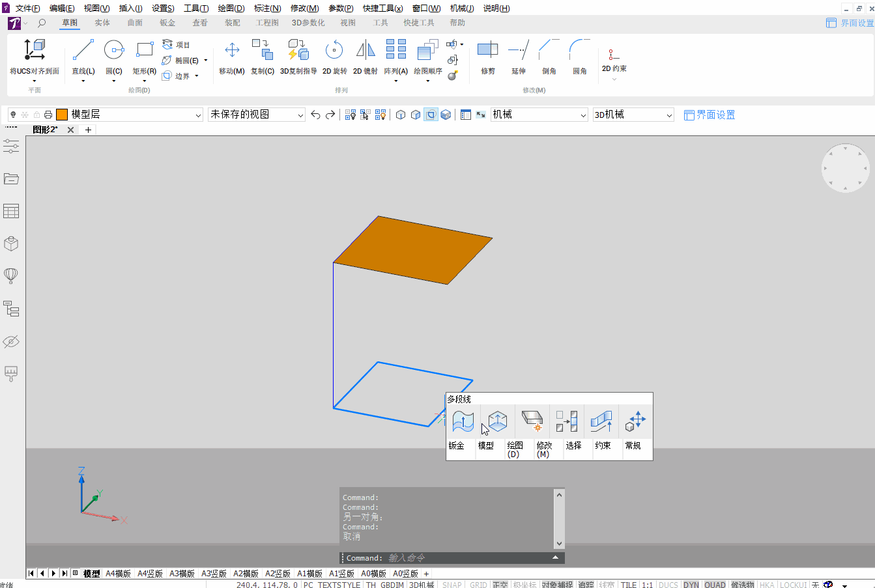Switch to the A4横版 layout tab
Viewport: 875px width, 588px height.
119,574
